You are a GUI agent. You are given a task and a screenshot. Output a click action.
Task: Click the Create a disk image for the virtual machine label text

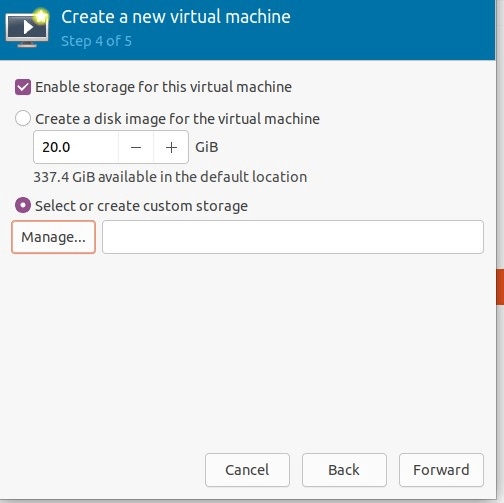(177, 119)
